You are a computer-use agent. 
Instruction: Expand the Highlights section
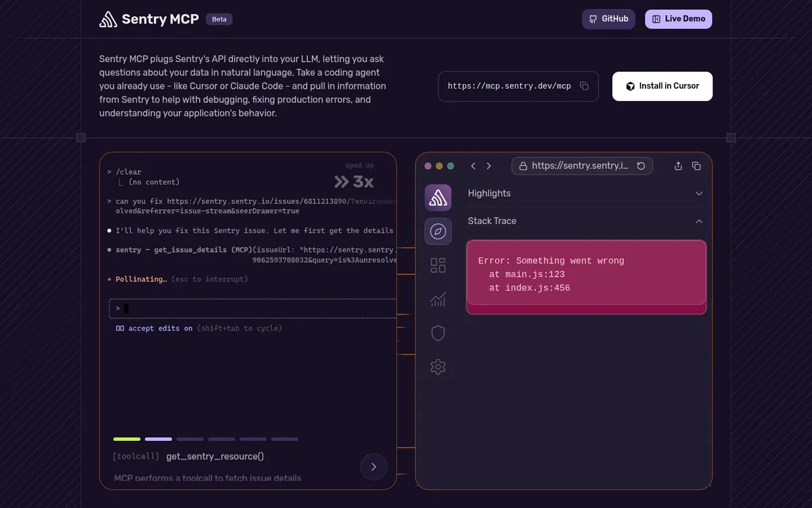(586, 193)
